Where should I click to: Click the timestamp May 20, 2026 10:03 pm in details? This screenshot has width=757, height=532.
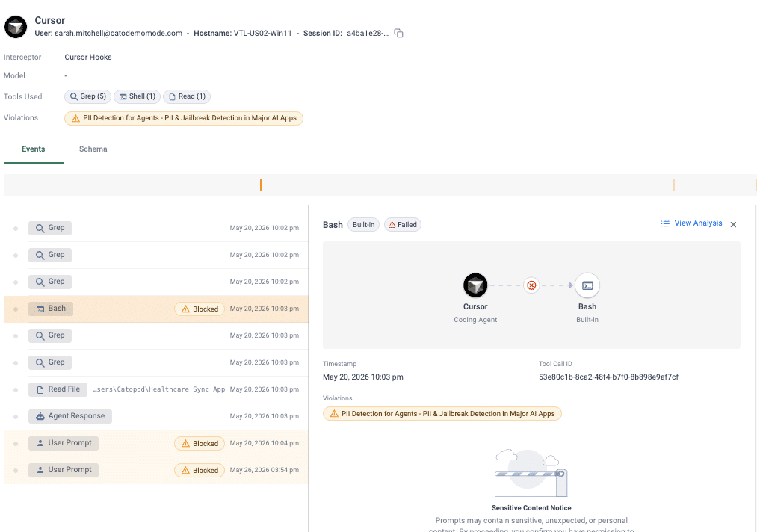click(x=362, y=377)
